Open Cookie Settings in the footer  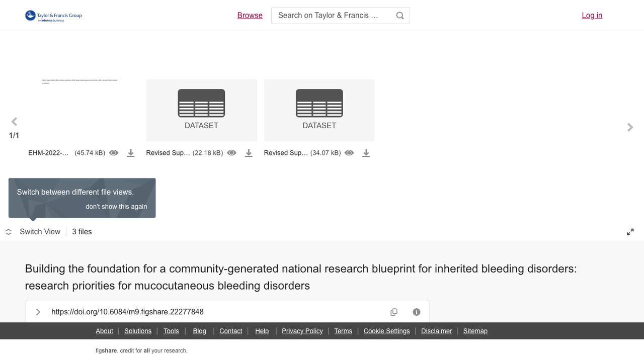[x=386, y=331]
